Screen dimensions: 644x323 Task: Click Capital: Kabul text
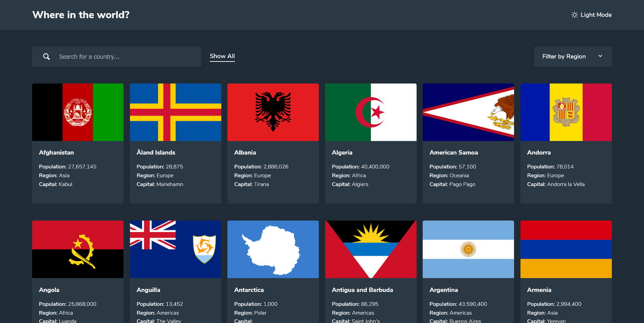(x=55, y=184)
